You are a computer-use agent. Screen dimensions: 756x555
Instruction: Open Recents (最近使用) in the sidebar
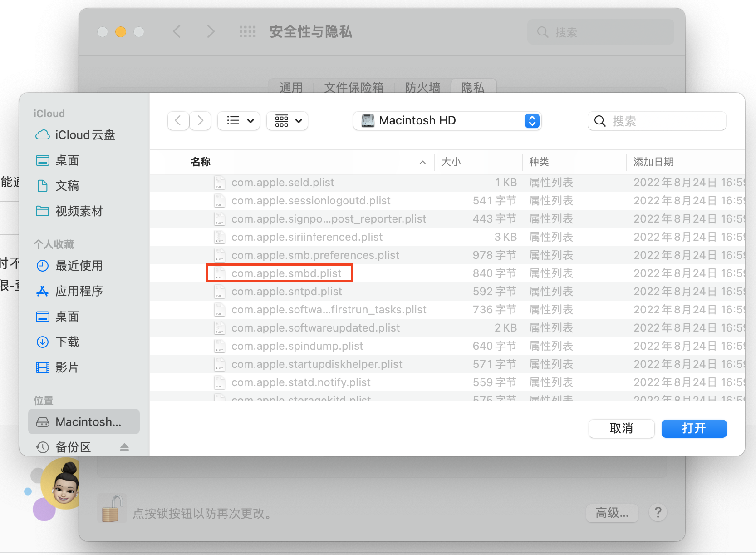pos(79,266)
